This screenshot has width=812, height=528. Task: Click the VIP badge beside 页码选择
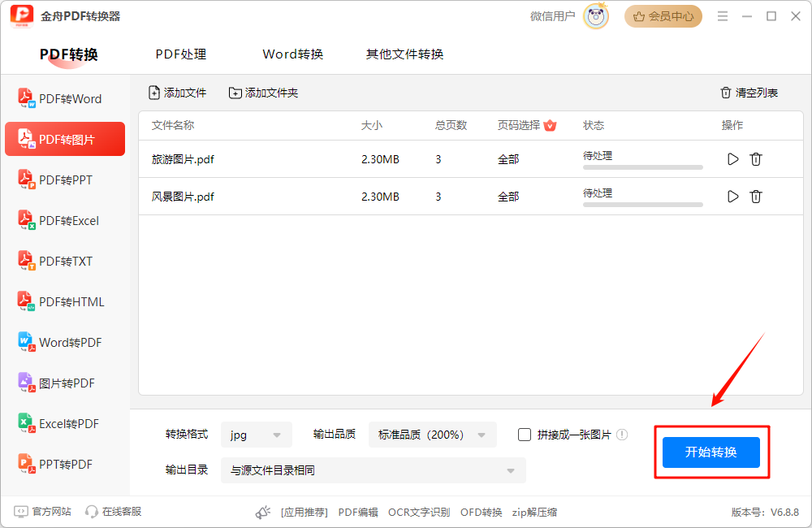[550, 125]
